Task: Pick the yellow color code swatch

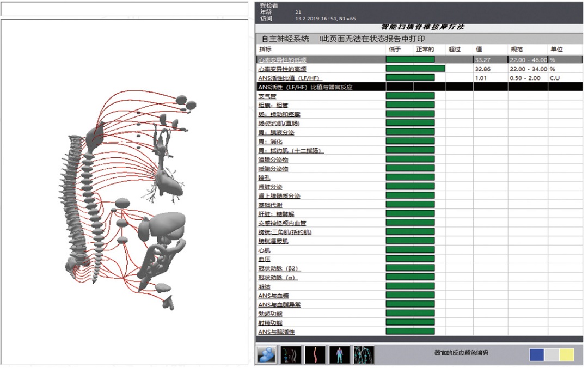Action: click(567, 355)
